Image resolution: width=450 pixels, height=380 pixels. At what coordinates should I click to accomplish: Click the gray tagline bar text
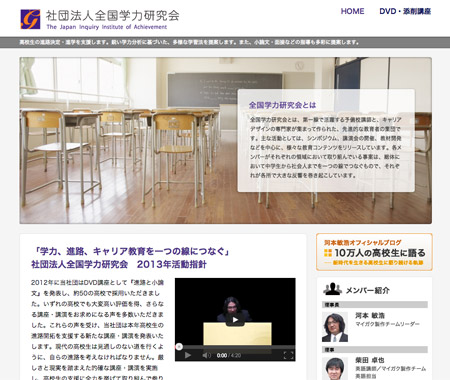189,43
